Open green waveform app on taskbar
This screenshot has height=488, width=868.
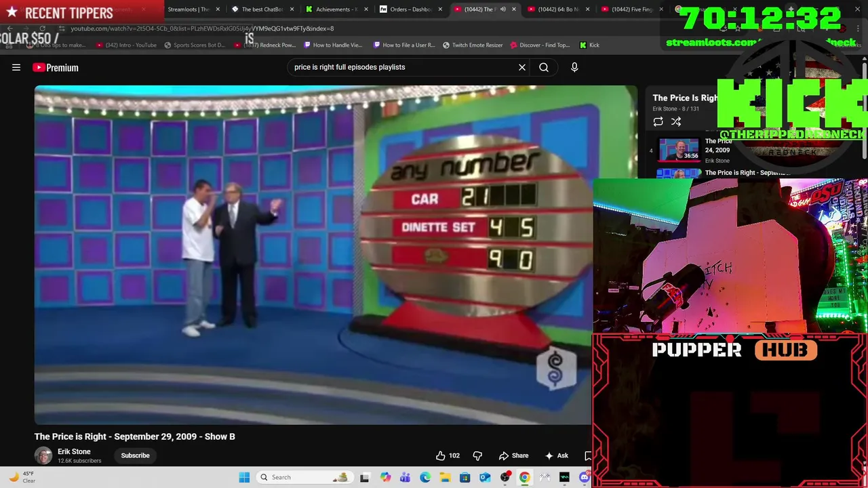tap(564, 477)
